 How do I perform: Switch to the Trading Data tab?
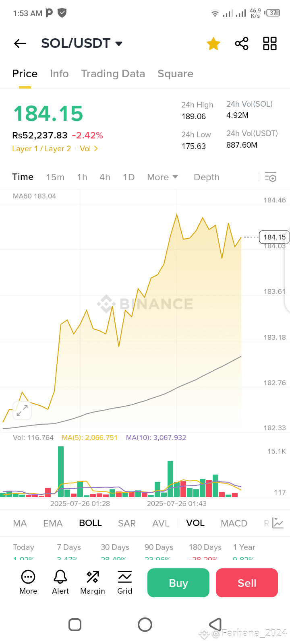tap(113, 74)
